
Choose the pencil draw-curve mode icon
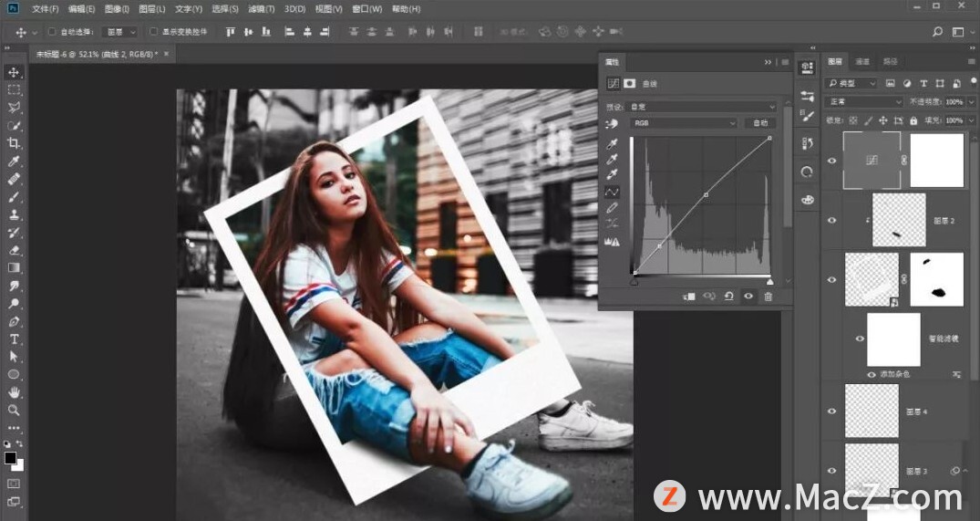pos(612,208)
